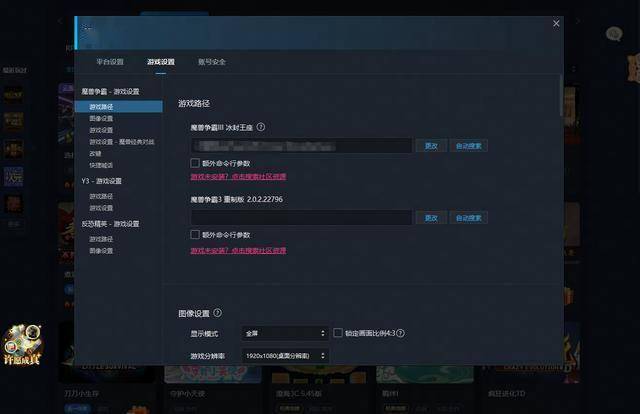This screenshot has width=640, height=414.
Task: Open 游戏分辨率 dropdown showing 1920x1080
Action: pos(285,356)
